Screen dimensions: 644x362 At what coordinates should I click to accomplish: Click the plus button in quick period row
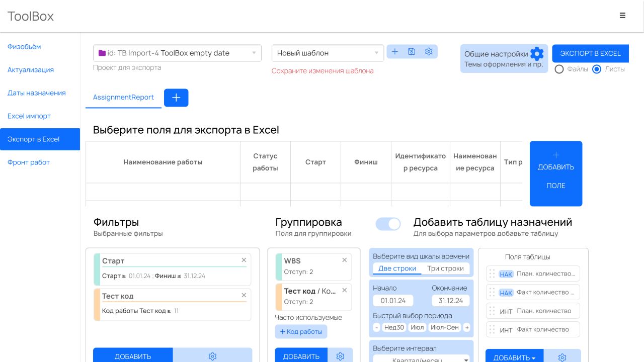[466, 327]
